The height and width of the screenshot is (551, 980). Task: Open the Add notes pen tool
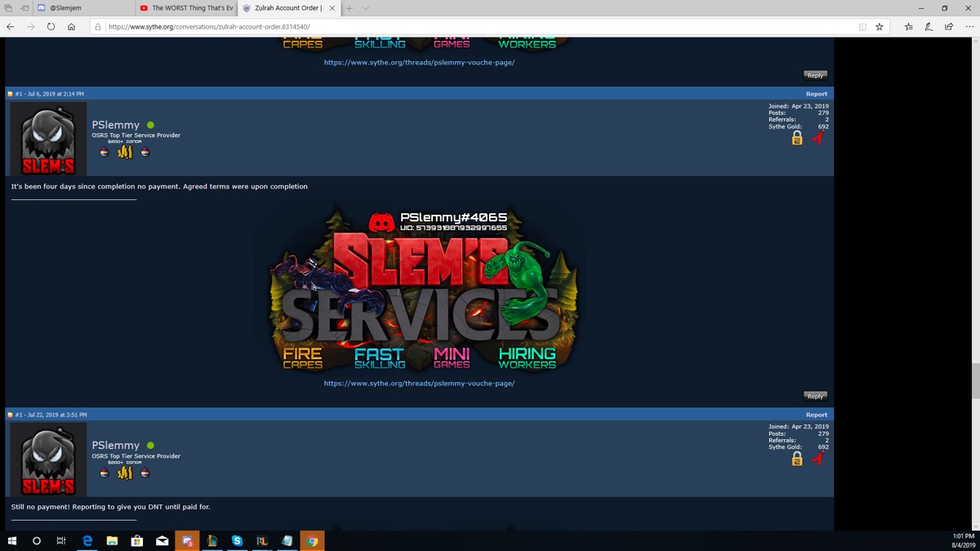(929, 27)
